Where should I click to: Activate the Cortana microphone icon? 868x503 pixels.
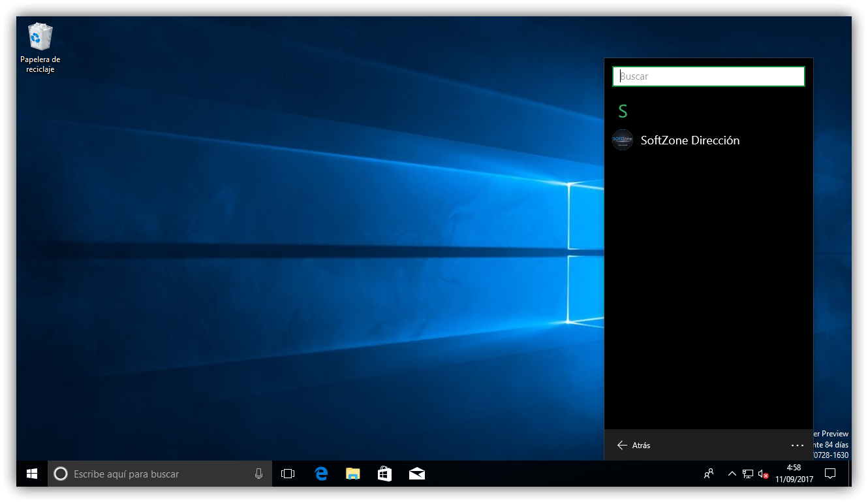click(x=259, y=474)
